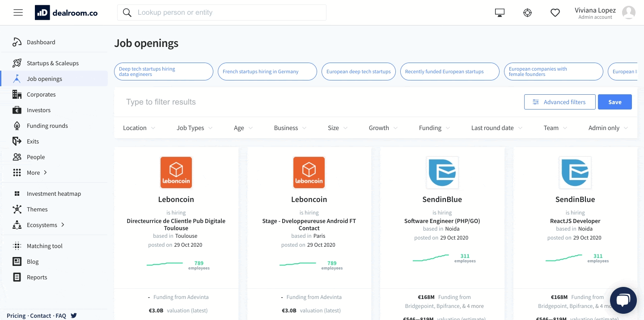The image size is (644, 320).
Task: Open Funding rounds page
Action: pos(47,126)
